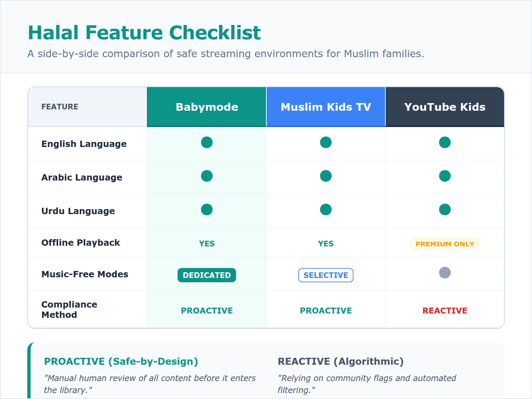This screenshot has height=399, width=532.
Task: Select the Urdu Language dot under YouTube Kids
Action: click(x=445, y=209)
